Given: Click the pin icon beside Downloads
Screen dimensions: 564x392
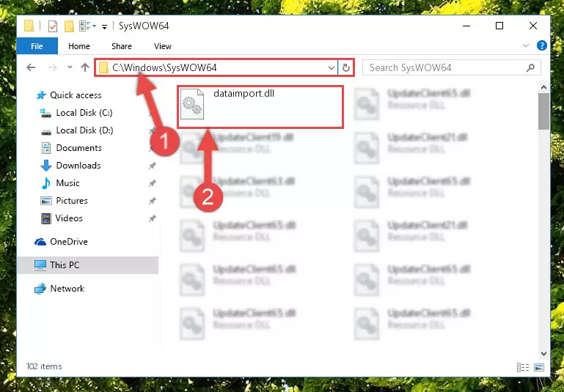Looking at the screenshot, I should click(153, 166).
